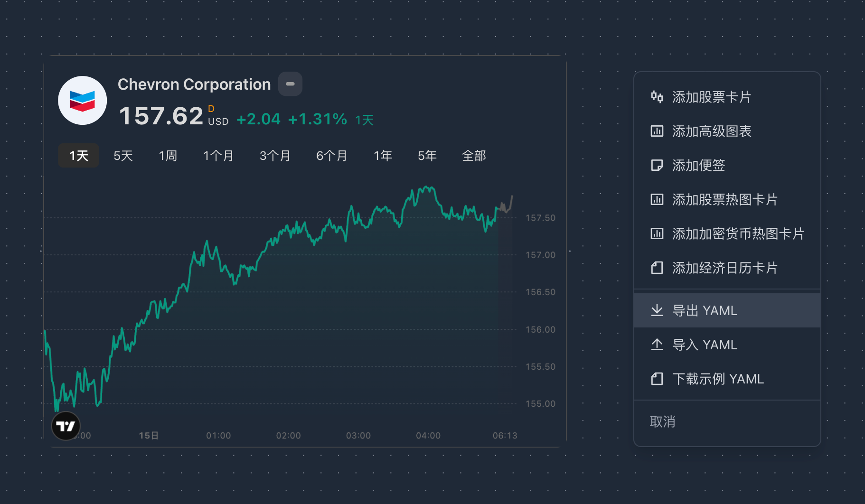Choose the 1年 range tab
This screenshot has height=504, width=865.
(383, 156)
